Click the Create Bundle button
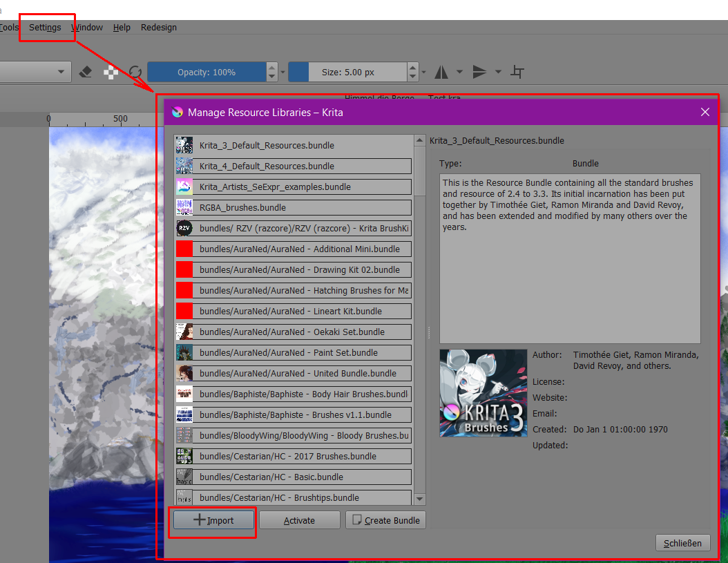 click(385, 520)
